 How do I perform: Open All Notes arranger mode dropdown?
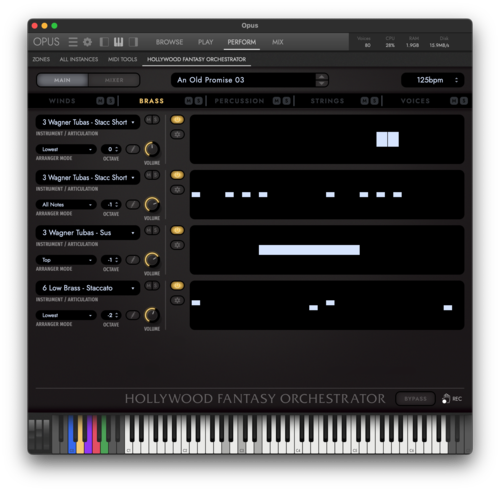pyautogui.click(x=66, y=204)
